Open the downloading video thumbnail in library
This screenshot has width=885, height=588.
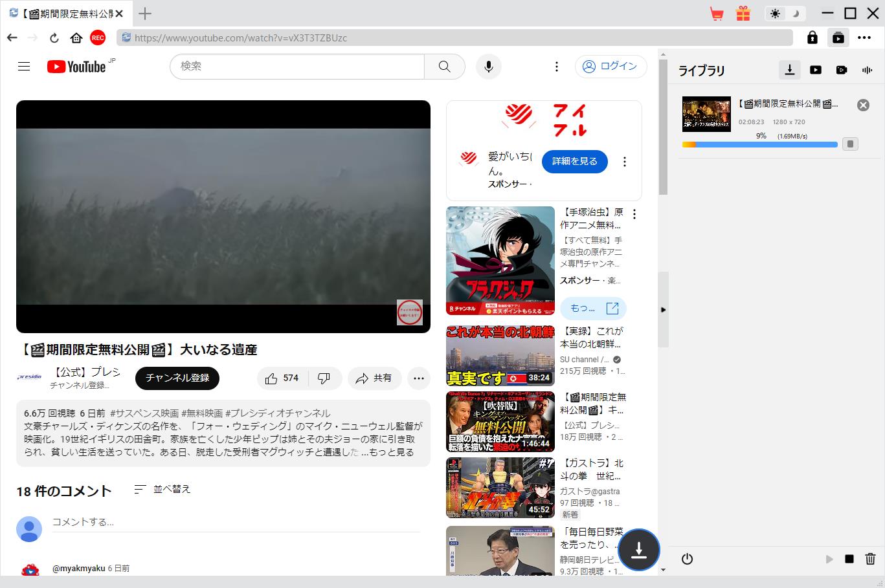706,114
